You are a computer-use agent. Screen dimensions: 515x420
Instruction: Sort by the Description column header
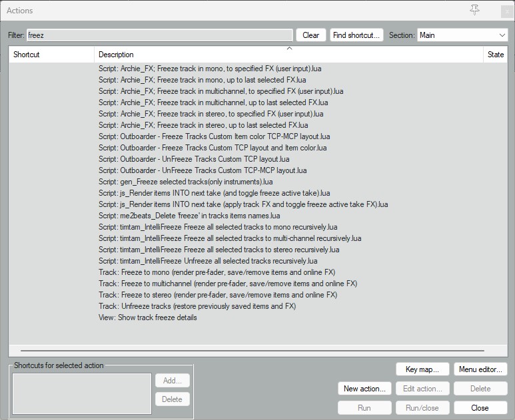[288, 55]
